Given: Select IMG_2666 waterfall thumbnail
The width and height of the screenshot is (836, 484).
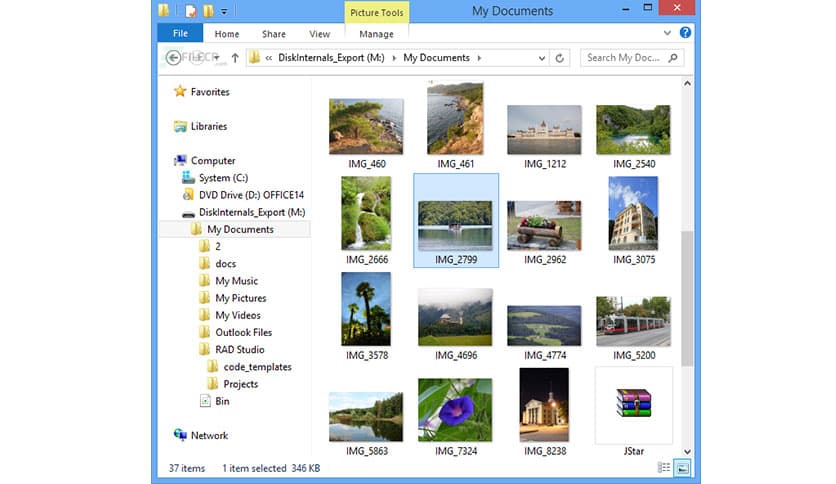Looking at the screenshot, I should point(366,213).
